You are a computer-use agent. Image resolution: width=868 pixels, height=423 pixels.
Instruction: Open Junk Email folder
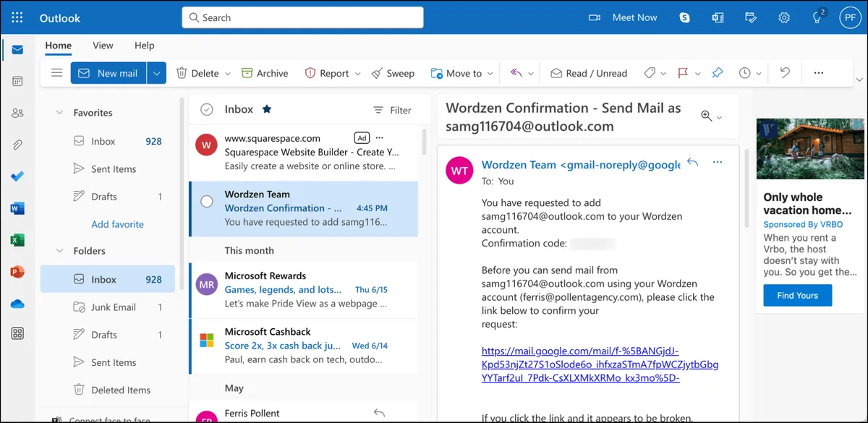coord(108,307)
